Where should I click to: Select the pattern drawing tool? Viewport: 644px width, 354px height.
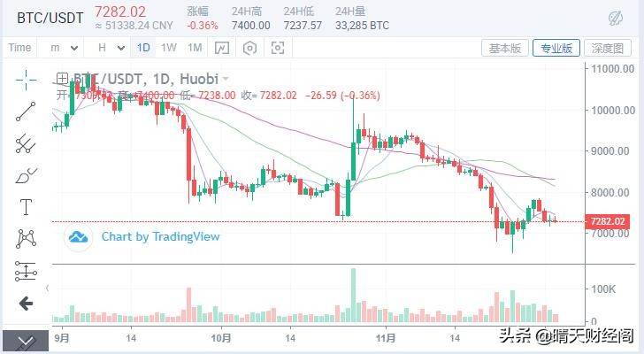26,239
